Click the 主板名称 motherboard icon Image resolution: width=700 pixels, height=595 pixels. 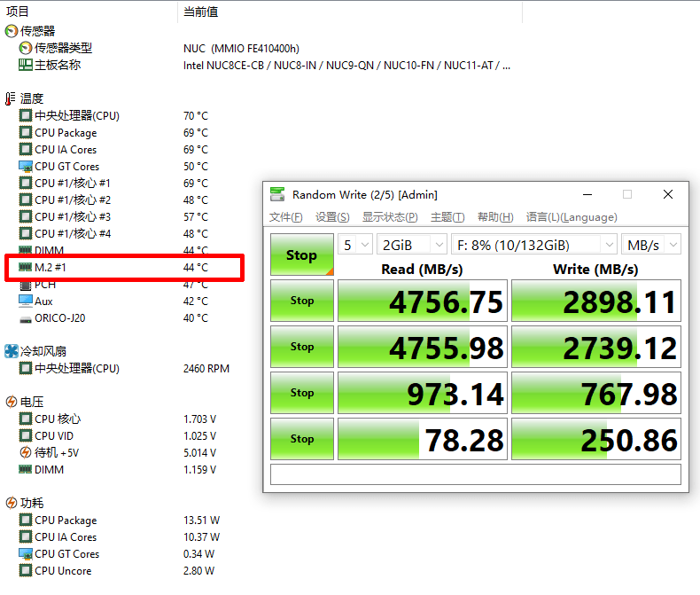[26, 65]
